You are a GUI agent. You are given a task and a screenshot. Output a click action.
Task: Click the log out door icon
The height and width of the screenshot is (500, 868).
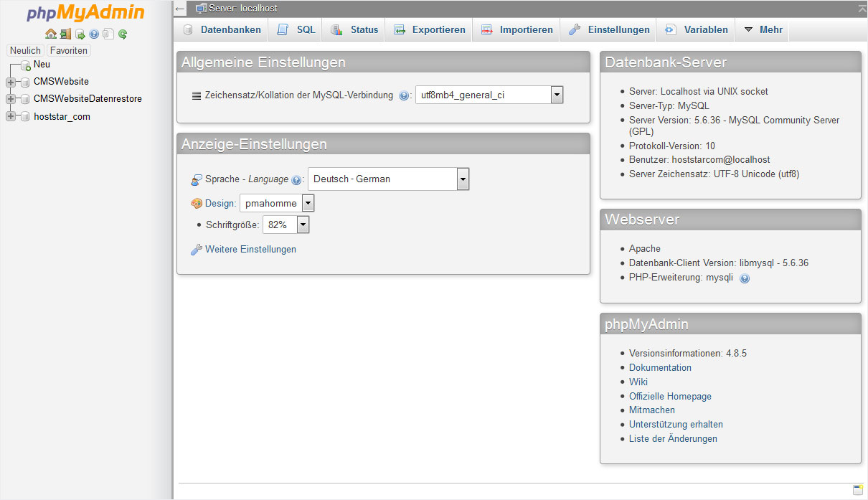click(x=65, y=34)
